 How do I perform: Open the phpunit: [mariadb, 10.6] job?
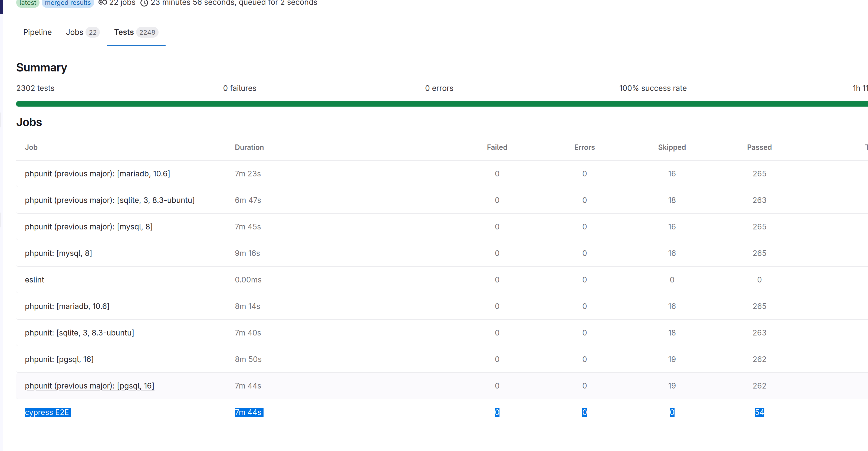pos(67,306)
